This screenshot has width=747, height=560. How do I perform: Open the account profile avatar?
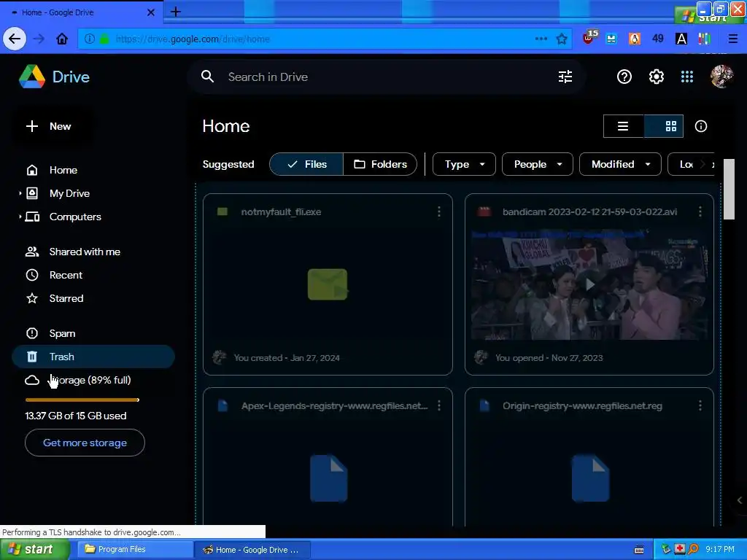pos(721,77)
